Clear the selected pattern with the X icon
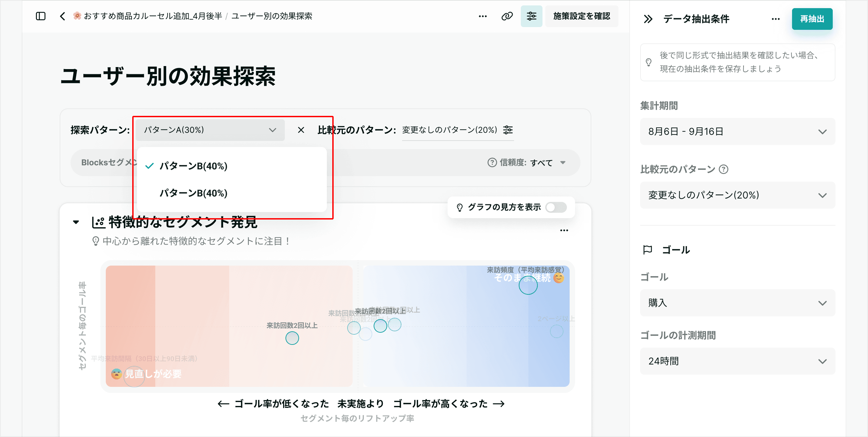 [301, 130]
